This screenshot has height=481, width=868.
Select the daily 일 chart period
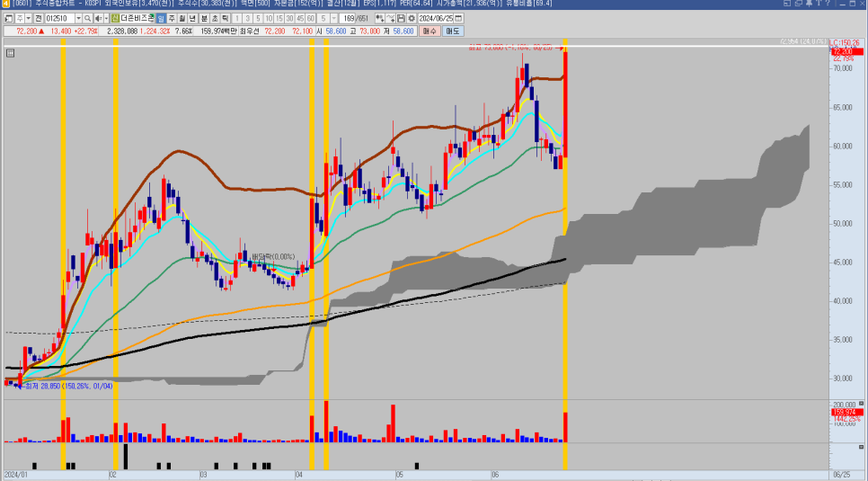[161, 18]
